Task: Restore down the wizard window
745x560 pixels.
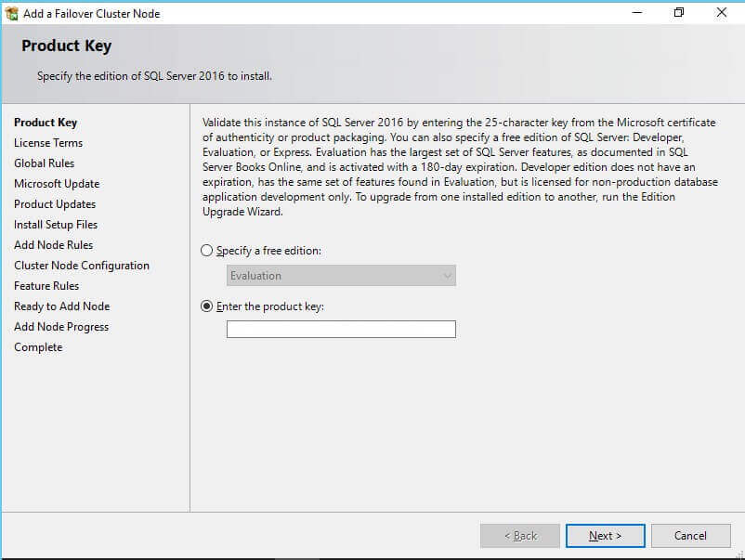Action: click(679, 13)
